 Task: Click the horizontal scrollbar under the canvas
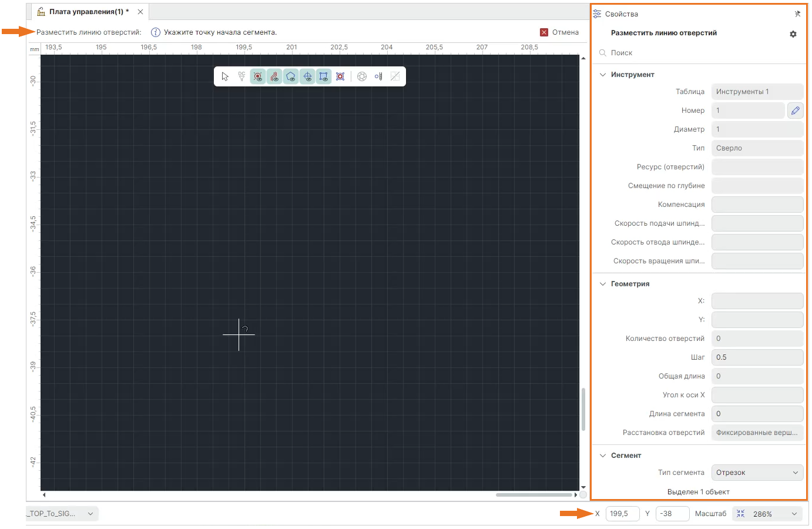tap(533, 495)
